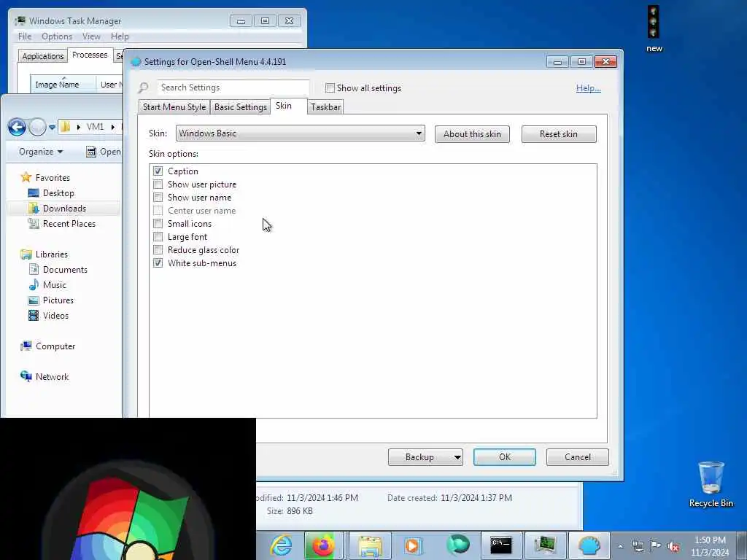This screenshot has width=747, height=560.
Task: Enable Reduce glass color option
Action: (158, 249)
